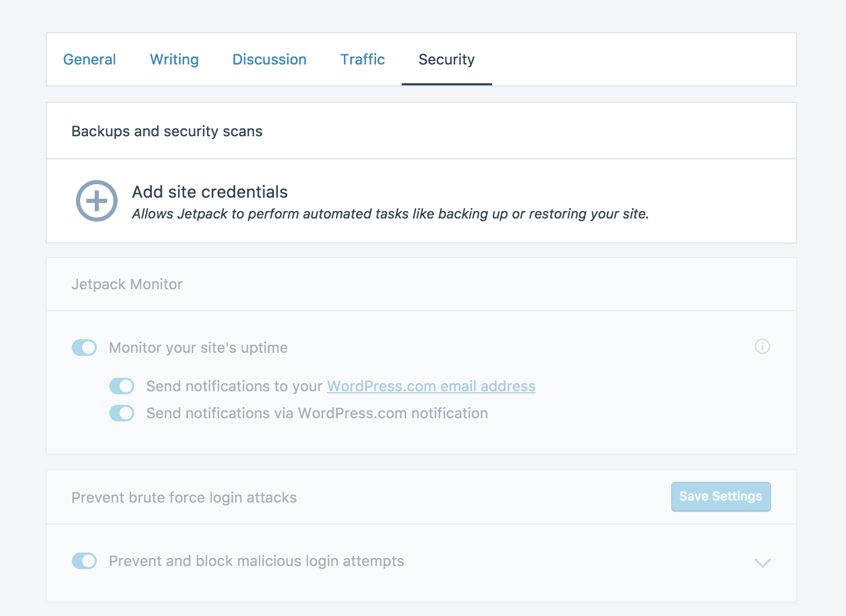Viewport: 846px width, 616px height.
Task: Click the Jetpack Monitor section title
Action: click(x=127, y=284)
